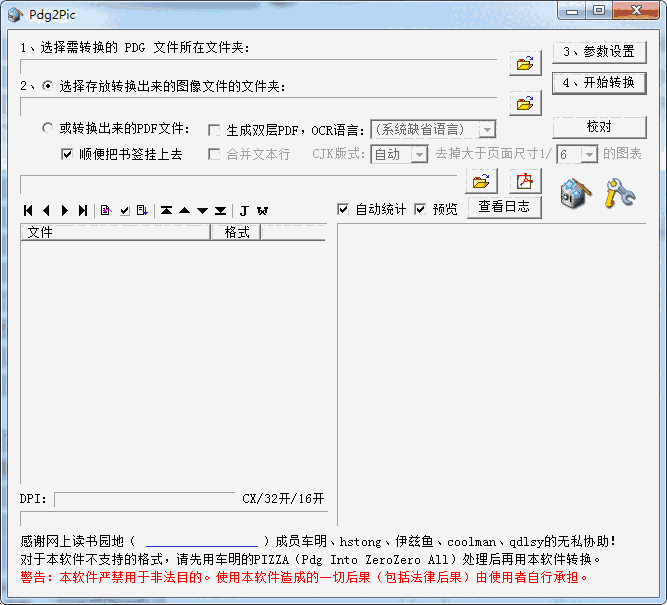Select the 或转换出来的PDF文件 radio option

click(47, 128)
